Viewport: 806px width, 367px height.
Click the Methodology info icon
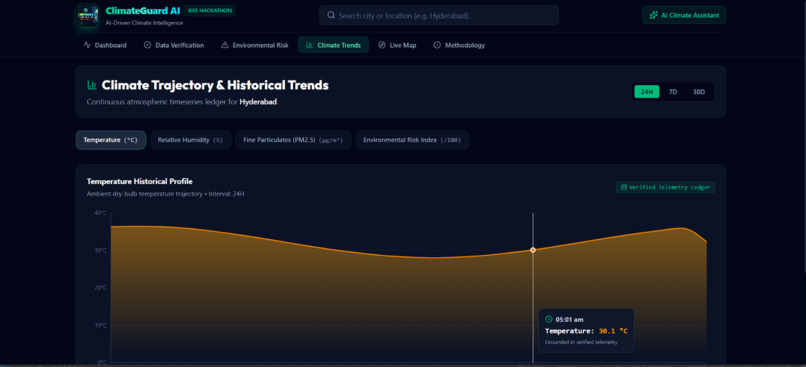437,45
